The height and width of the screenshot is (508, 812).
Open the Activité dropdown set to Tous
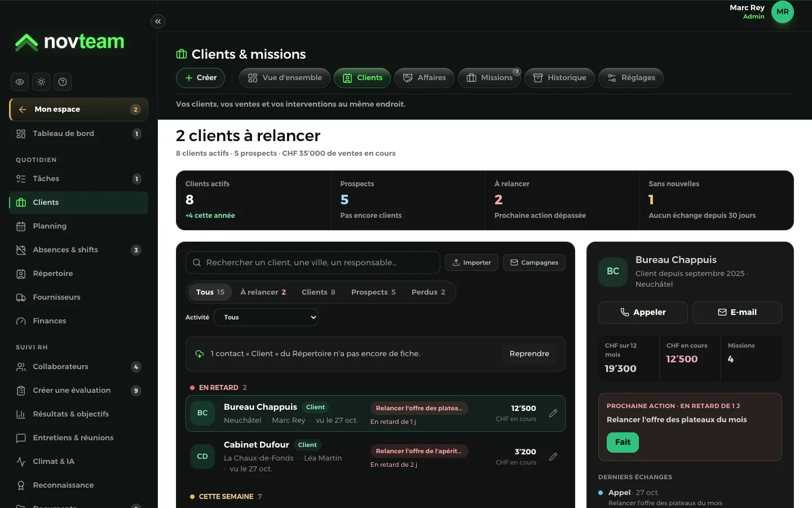coord(266,317)
